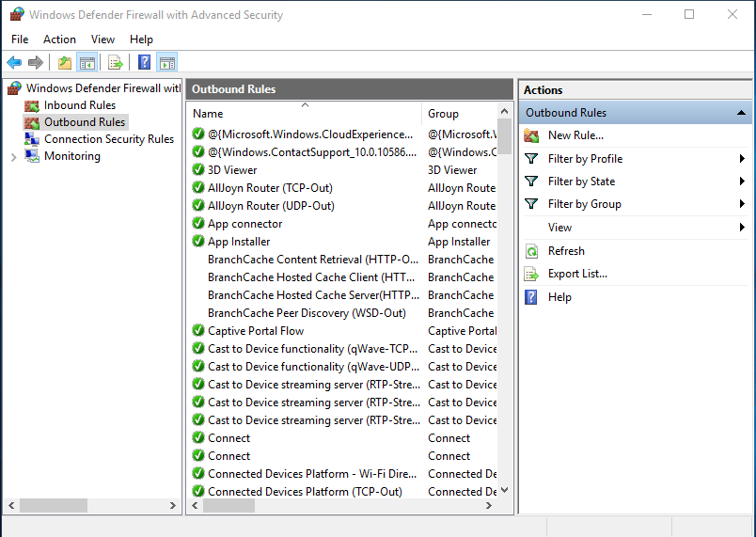This screenshot has width=756, height=537.
Task: Open the Action menu
Action: [x=59, y=39]
